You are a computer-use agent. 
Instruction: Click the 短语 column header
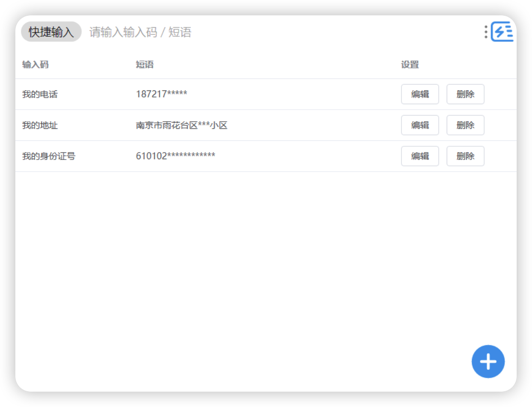pos(144,64)
